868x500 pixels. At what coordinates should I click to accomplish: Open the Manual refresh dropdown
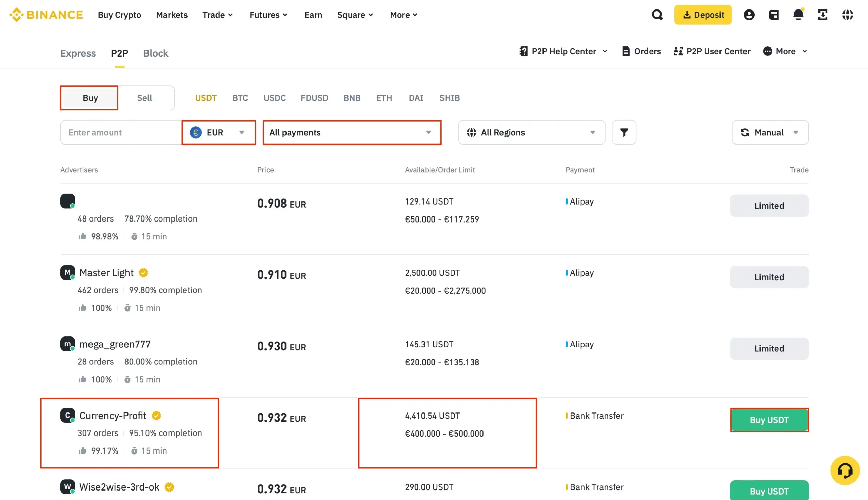770,132
